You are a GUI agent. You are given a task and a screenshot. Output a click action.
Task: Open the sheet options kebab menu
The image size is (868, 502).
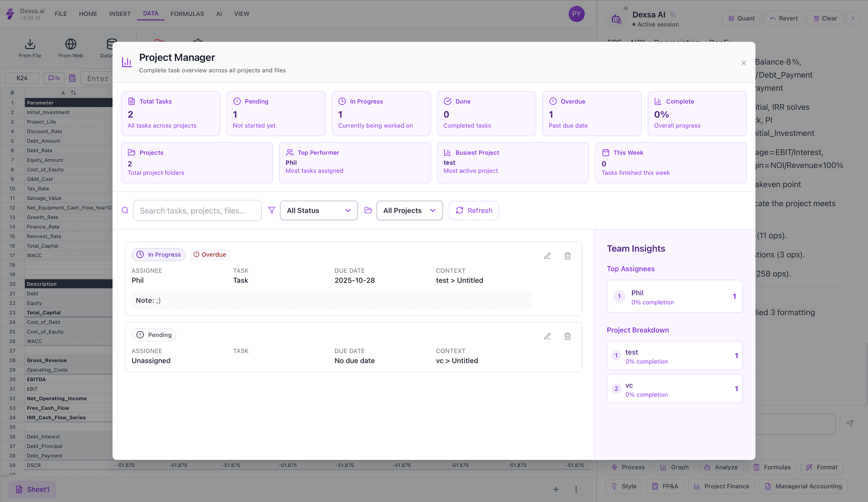(x=576, y=489)
